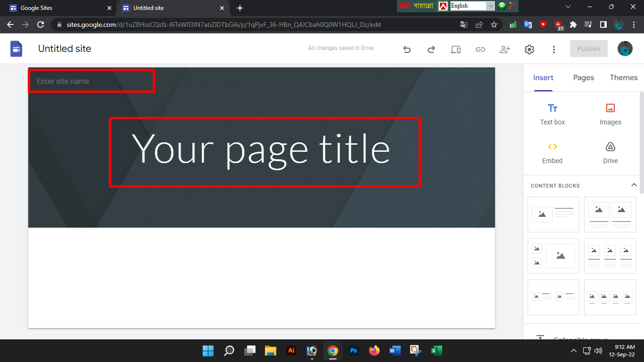Open the site settings gear
This screenshot has height=362, width=644.
pos(529,49)
